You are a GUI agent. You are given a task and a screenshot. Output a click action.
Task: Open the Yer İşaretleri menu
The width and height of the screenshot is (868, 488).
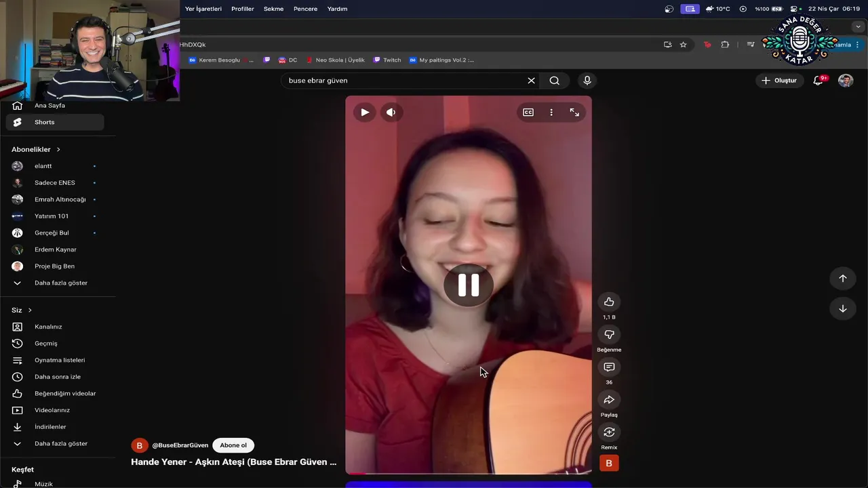[203, 9]
